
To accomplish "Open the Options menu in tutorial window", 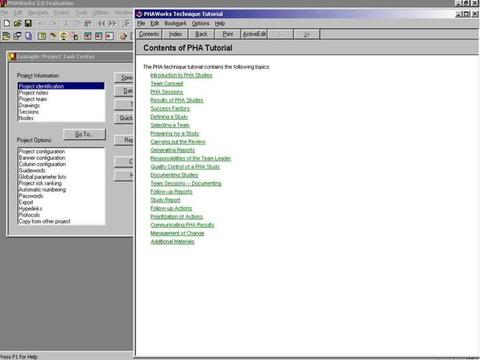I will [200, 23].
